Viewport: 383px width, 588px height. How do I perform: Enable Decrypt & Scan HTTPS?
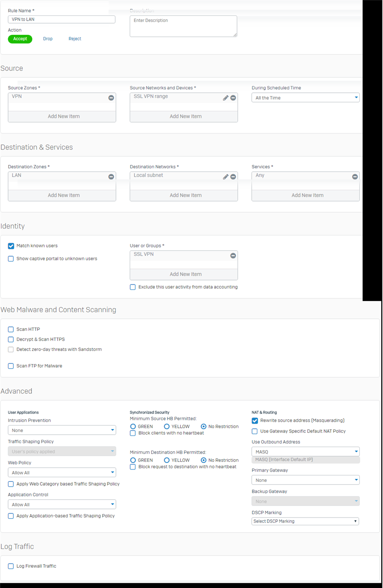(11, 339)
